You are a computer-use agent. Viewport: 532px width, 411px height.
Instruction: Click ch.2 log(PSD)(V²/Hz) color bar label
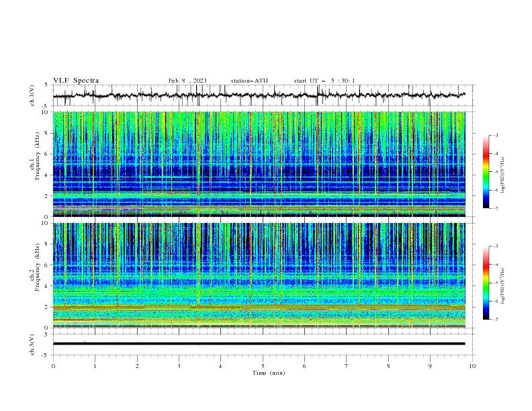pos(503,286)
